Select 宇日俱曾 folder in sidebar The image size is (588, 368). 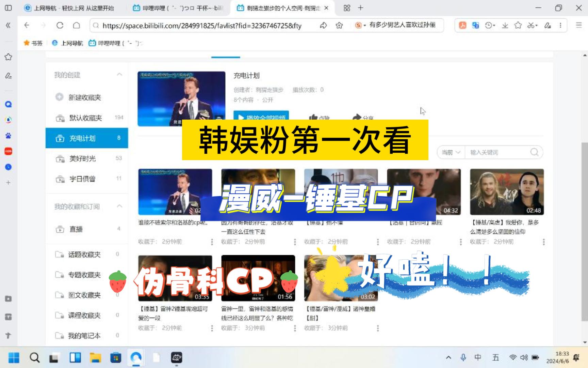[x=87, y=179]
